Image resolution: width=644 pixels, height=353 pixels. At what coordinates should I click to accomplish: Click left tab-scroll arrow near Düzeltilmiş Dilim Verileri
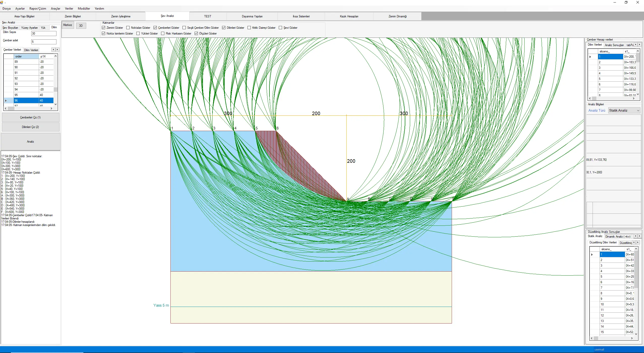(634, 242)
